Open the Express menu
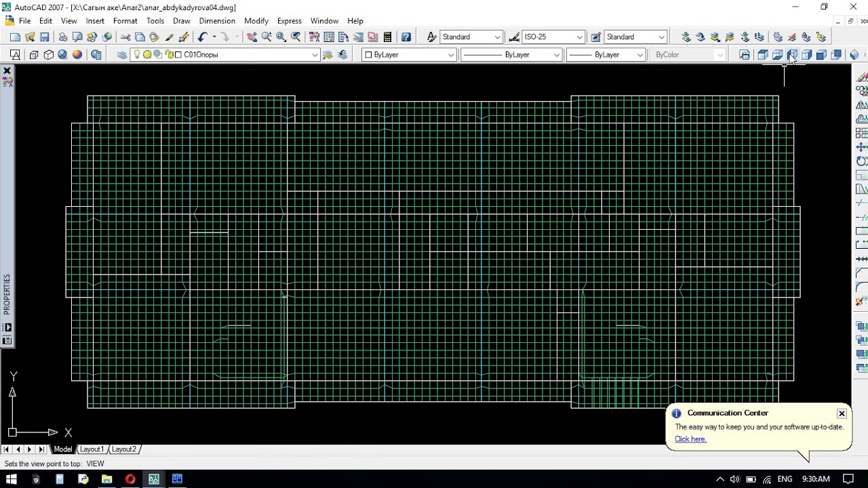The width and height of the screenshot is (868, 488). [x=290, y=21]
